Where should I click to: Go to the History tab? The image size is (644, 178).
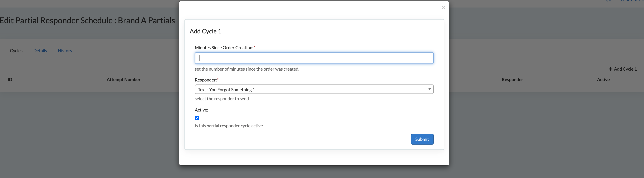(x=65, y=51)
